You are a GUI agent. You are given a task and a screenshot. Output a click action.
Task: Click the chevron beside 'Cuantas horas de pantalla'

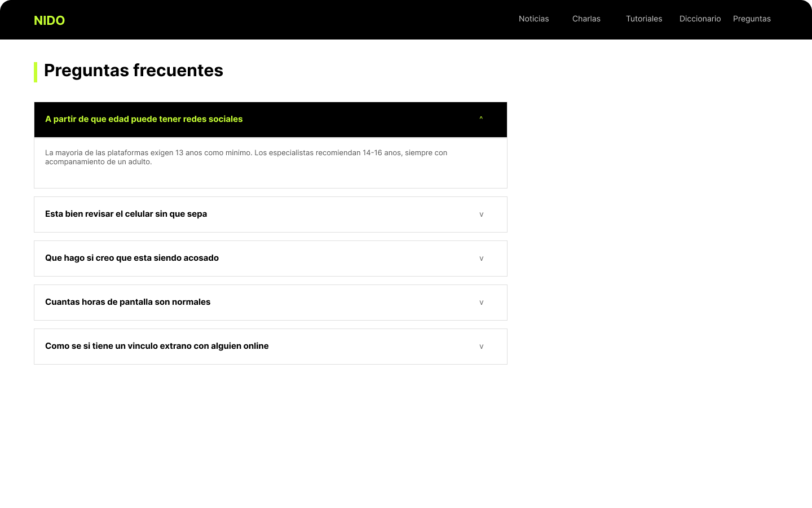click(x=481, y=303)
